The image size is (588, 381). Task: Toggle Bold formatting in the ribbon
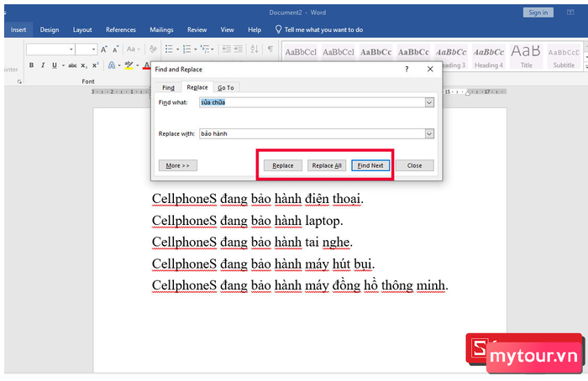pyautogui.click(x=32, y=65)
